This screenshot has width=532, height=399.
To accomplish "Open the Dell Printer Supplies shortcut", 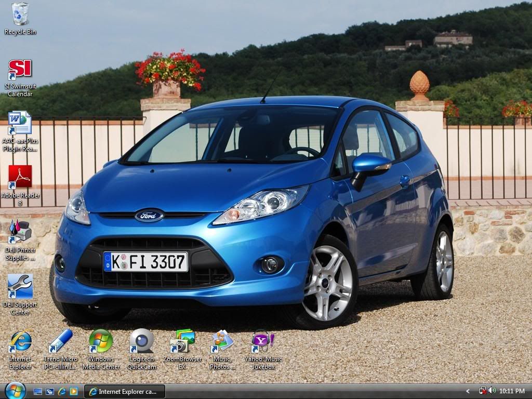I will 20,232.
